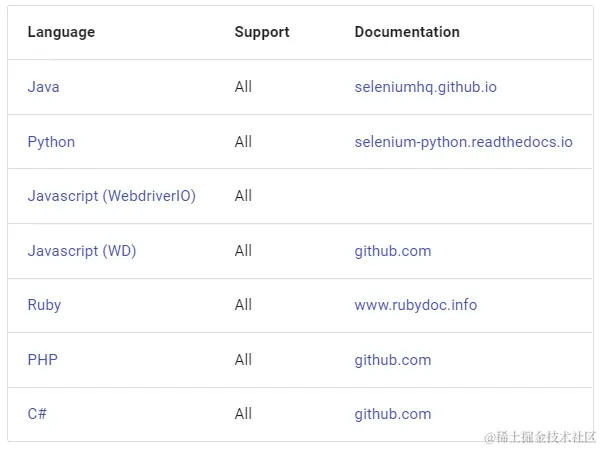Click the Support cell in Java row

tap(243, 87)
